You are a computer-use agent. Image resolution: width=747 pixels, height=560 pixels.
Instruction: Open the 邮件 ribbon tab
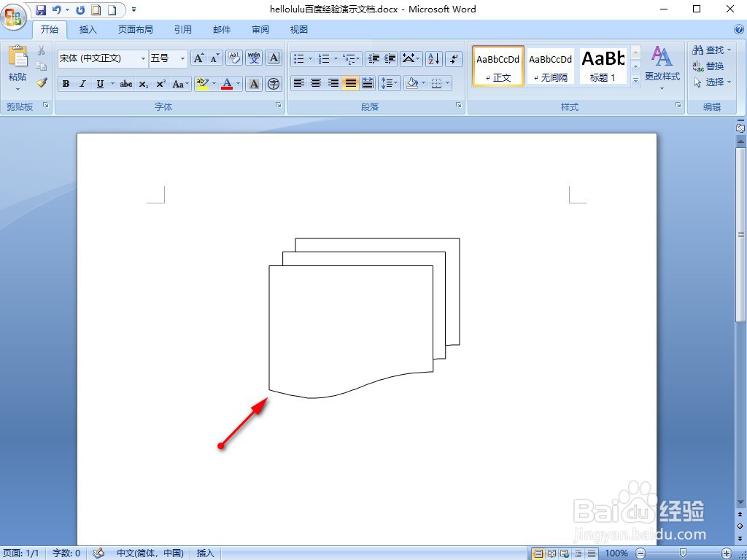click(222, 29)
